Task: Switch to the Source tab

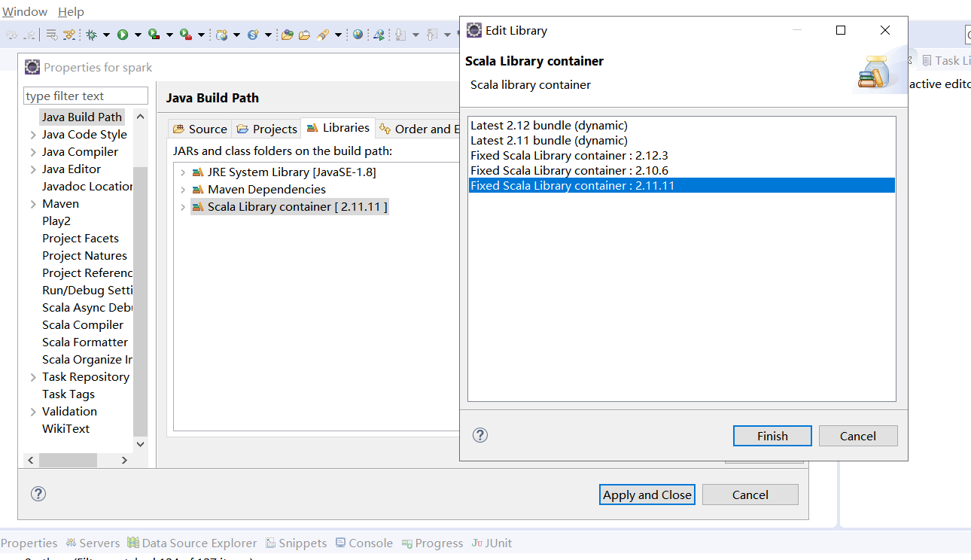Action: (x=199, y=129)
